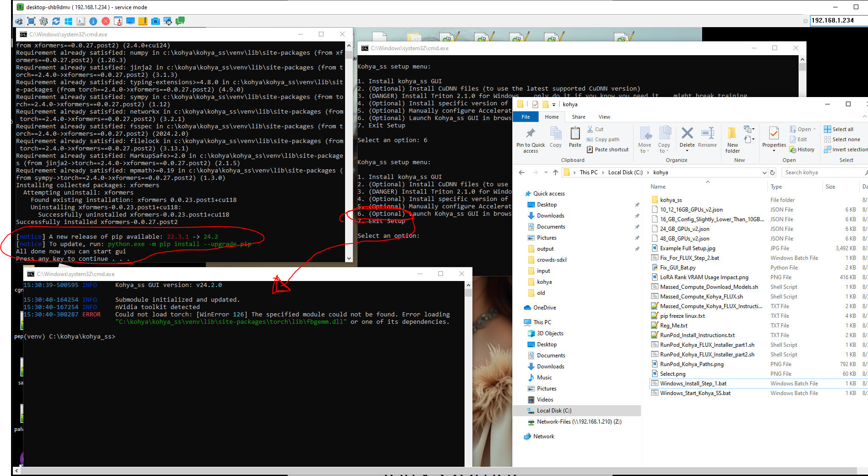Open the File tab in Explorer

[x=526, y=117]
